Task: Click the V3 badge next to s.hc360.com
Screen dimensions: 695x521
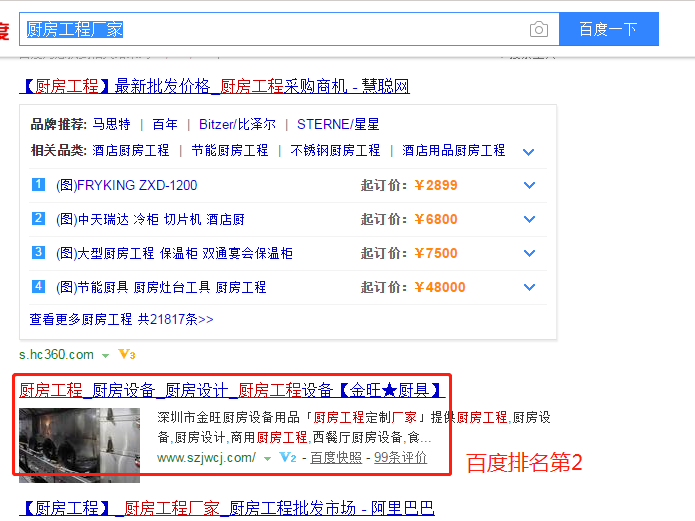Action: (127, 354)
